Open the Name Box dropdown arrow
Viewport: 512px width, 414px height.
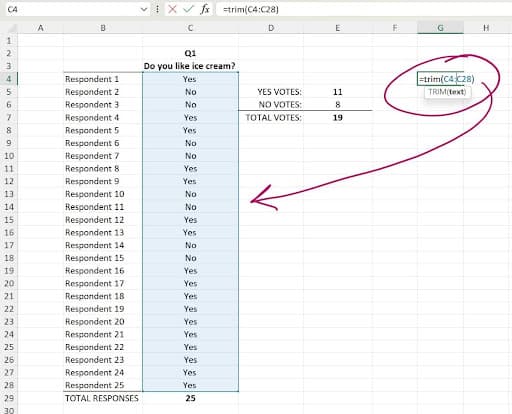click(144, 9)
